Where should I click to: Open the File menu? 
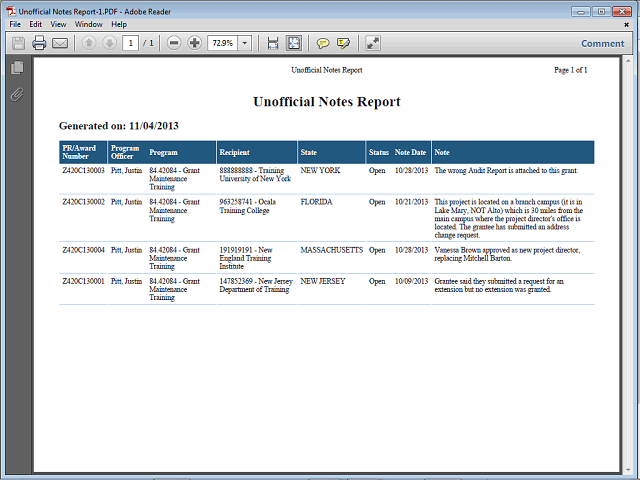pyautogui.click(x=15, y=24)
